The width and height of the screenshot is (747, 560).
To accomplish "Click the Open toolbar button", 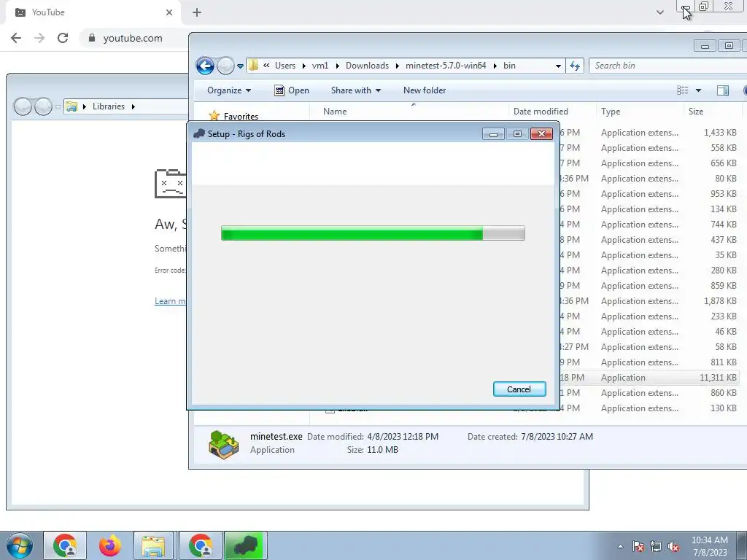I will click(292, 90).
